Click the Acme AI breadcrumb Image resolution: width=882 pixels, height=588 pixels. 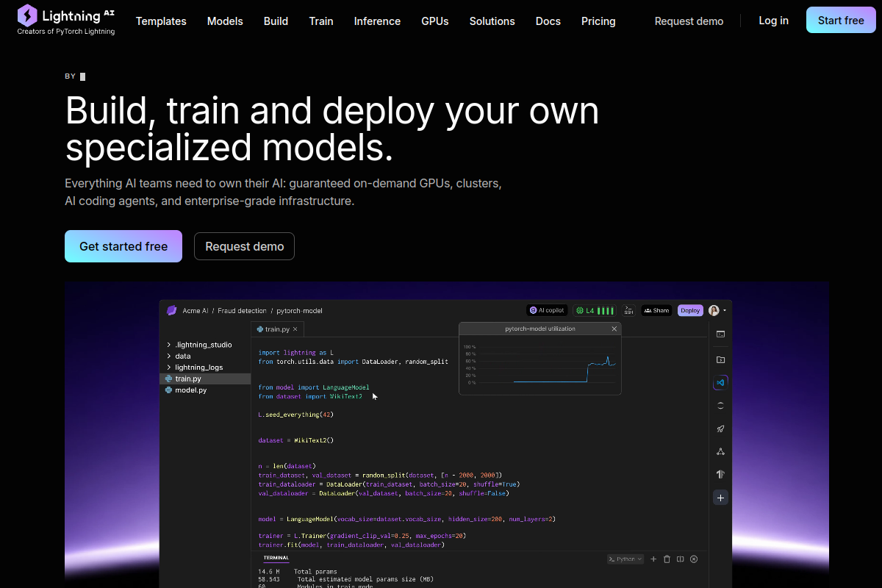196,311
